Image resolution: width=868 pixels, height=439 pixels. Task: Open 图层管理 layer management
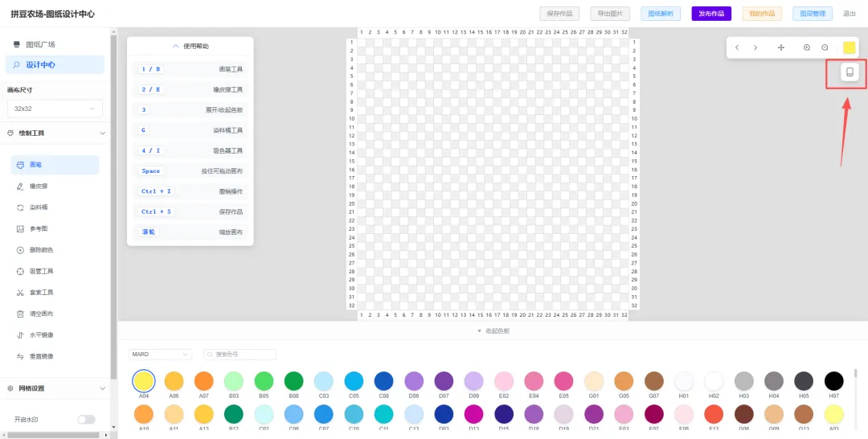(813, 14)
